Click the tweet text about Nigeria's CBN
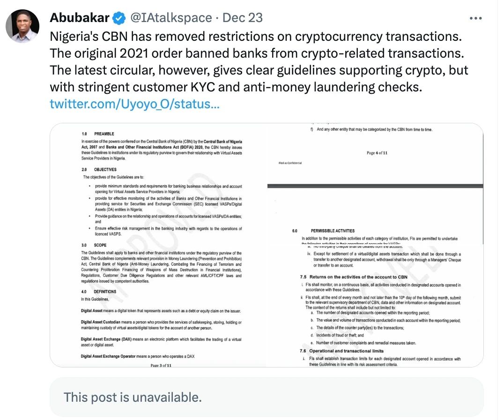504x420 pixels. click(x=259, y=62)
